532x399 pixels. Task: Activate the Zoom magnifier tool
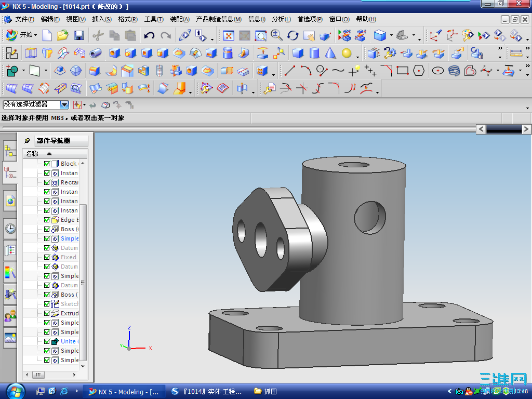pos(276,35)
